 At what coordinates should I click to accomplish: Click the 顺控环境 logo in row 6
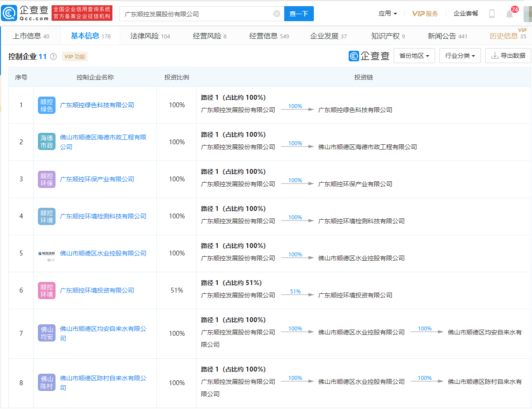[x=47, y=290]
